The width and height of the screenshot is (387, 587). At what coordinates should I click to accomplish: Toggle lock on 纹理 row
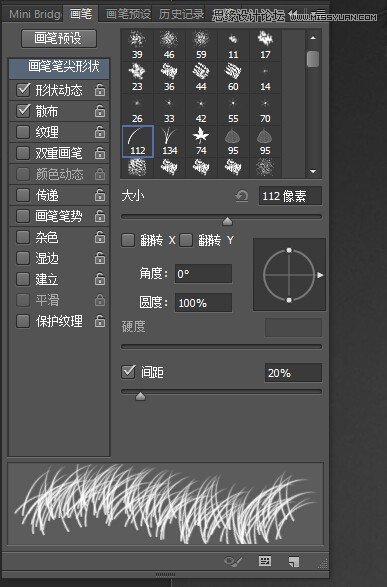(x=100, y=132)
